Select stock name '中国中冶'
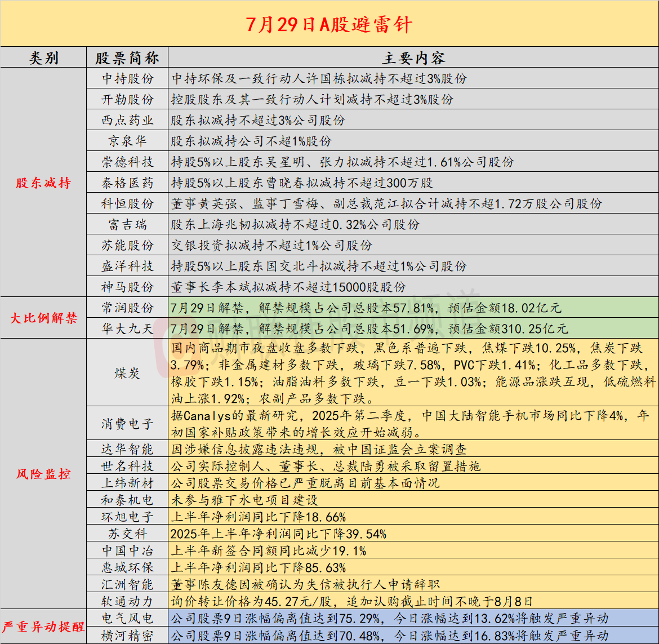 127,550
